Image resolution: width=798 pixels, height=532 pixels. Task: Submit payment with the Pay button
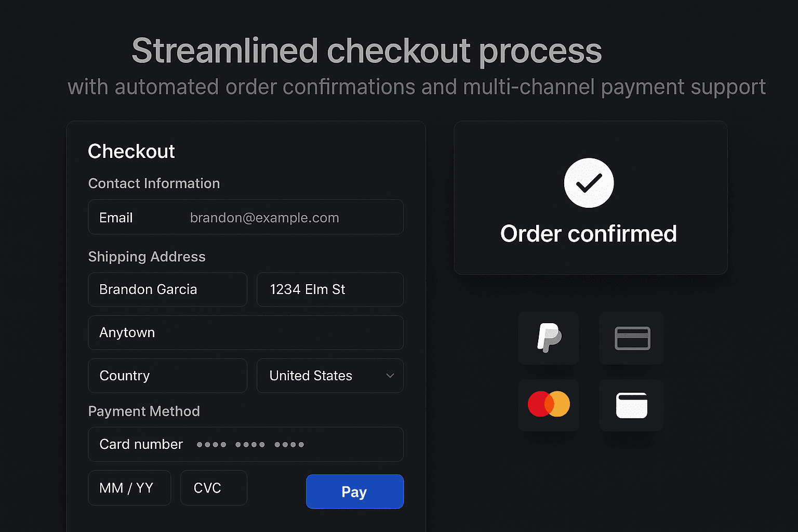point(355,491)
